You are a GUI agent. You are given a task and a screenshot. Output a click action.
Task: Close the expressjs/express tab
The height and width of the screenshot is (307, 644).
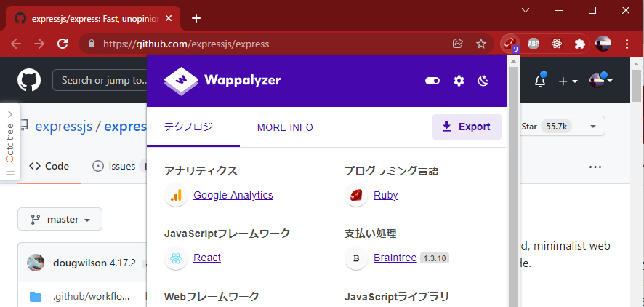pyautogui.click(x=169, y=18)
